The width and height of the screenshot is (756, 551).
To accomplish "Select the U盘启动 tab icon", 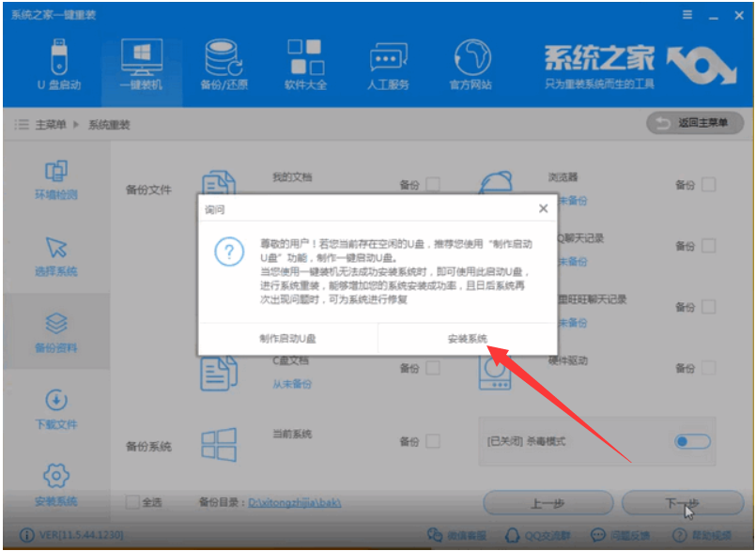I will click(x=58, y=58).
